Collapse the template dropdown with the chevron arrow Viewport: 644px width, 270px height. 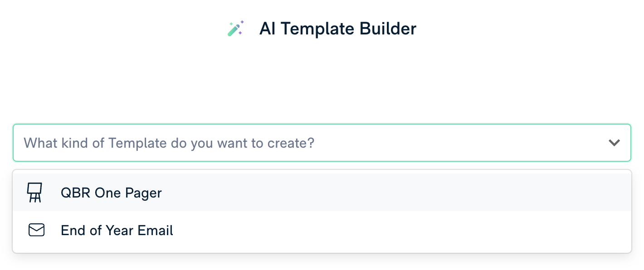pos(614,143)
